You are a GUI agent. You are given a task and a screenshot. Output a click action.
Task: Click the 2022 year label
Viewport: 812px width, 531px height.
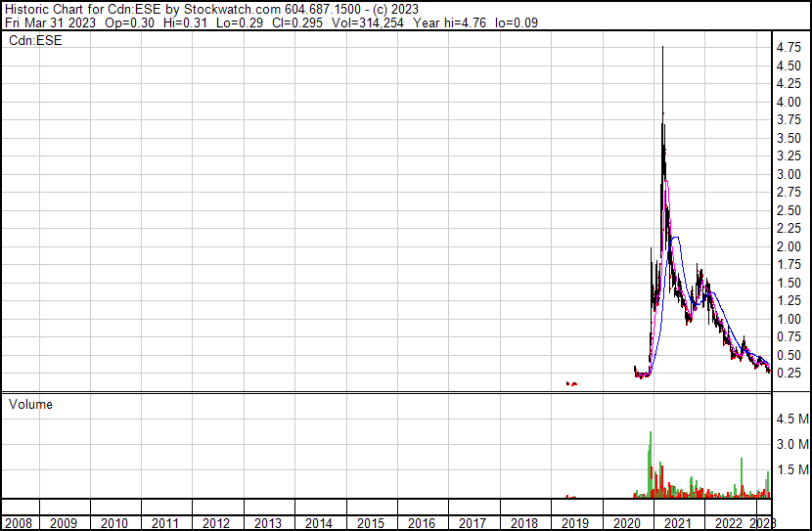[729, 523]
